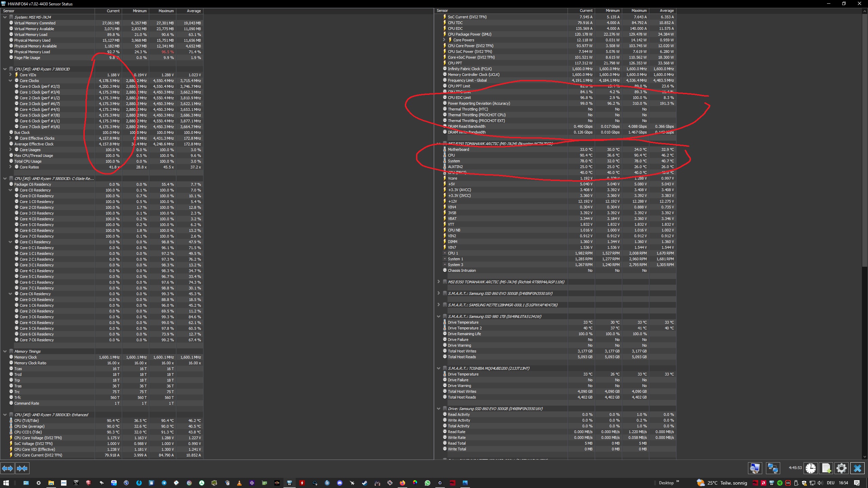
Task: Start logging with the sheet-plus icon
Action: [x=826, y=468]
